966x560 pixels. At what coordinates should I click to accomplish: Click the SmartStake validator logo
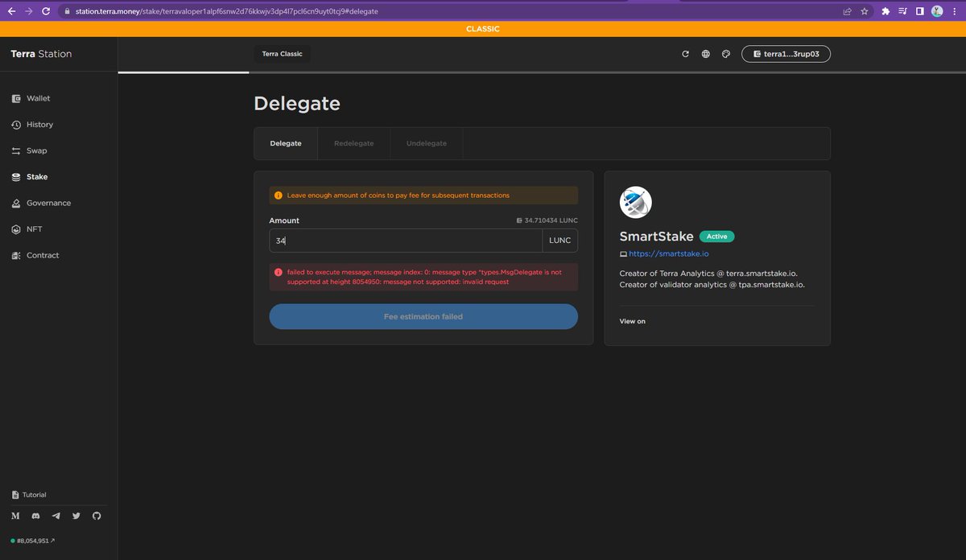(x=636, y=202)
